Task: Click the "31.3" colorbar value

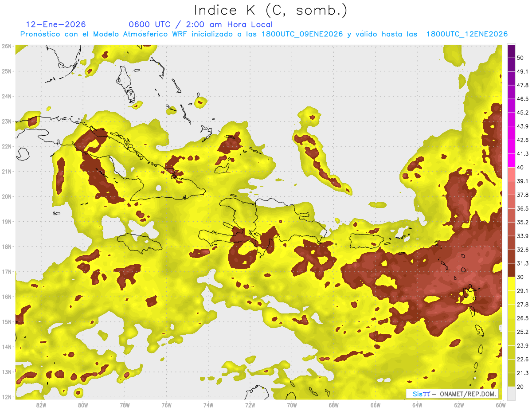Action: point(523,263)
